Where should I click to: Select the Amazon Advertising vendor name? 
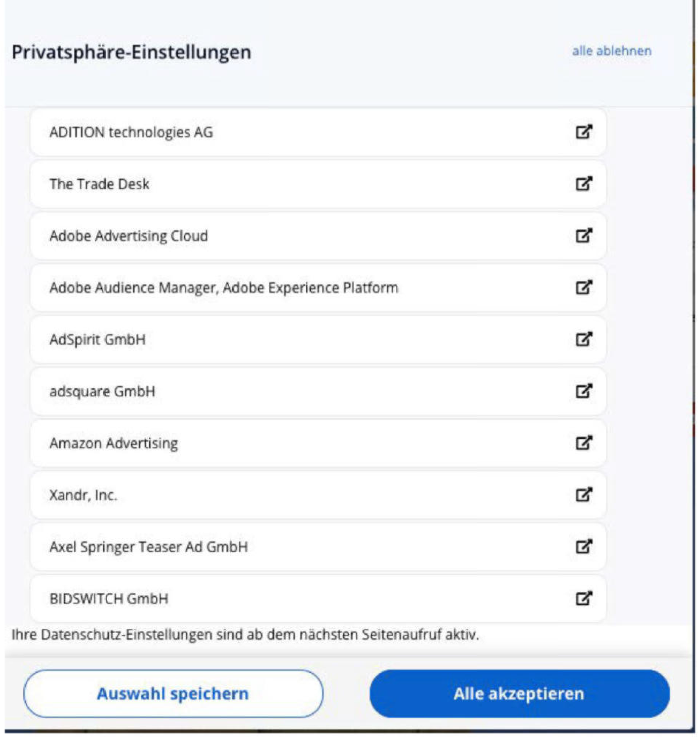(x=114, y=443)
